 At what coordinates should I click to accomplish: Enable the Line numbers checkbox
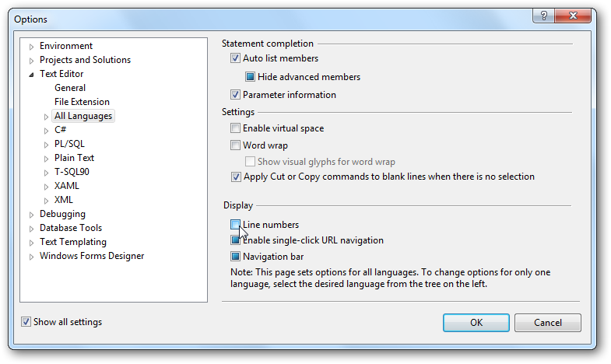(236, 225)
